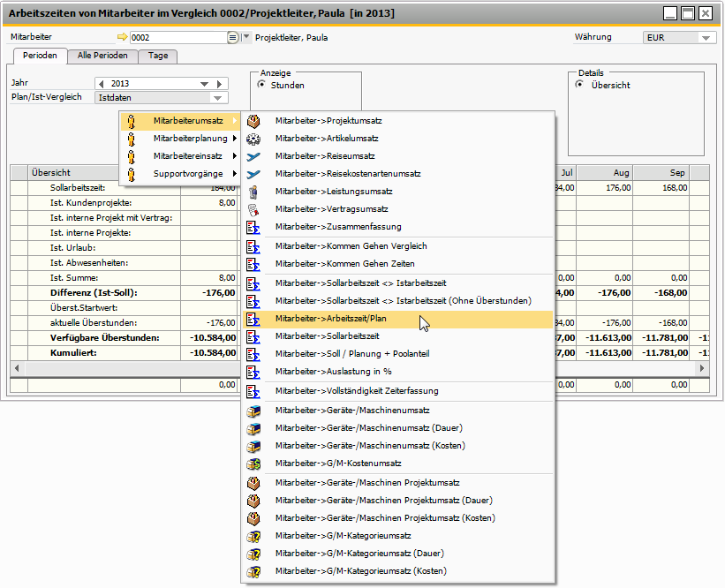The height and width of the screenshot is (588, 725).
Task: Select the Stunden radio button
Action: pos(261,86)
